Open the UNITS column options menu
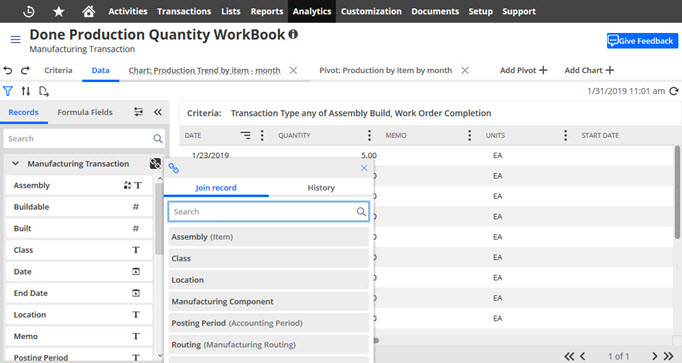 click(x=565, y=136)
